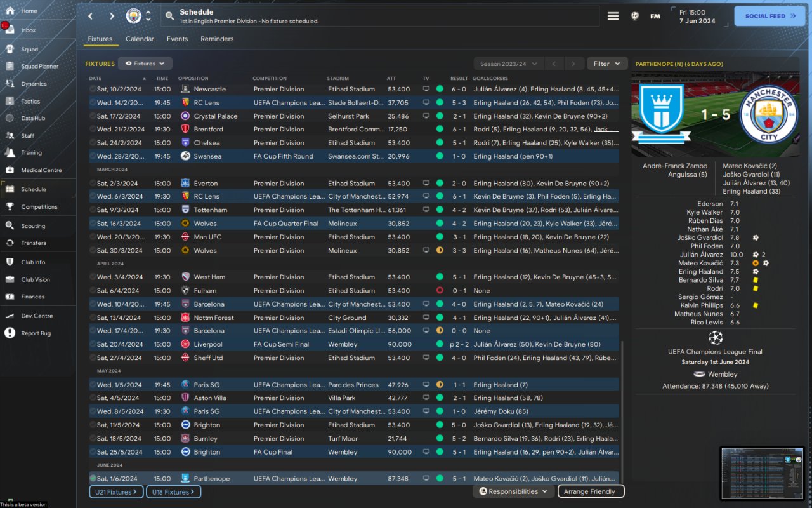Switch to the Reminders tab
Screen dimensions: 812x508
[217, 39]
